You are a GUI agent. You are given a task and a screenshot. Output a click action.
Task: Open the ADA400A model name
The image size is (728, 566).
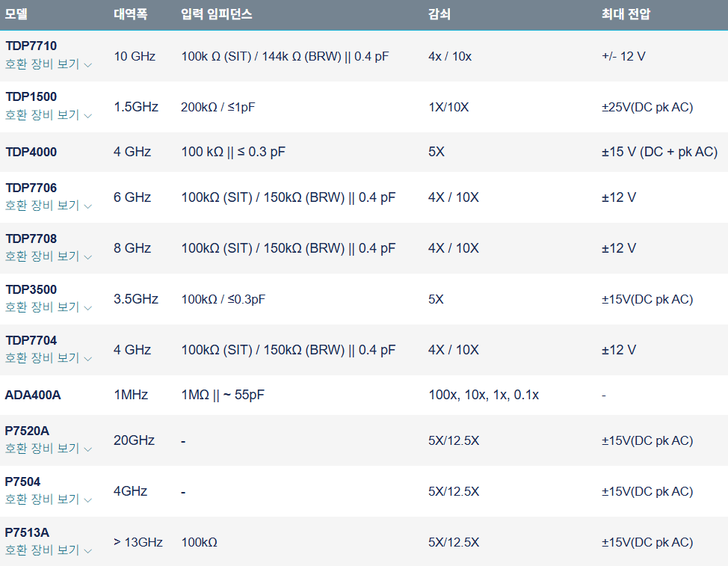(x=32, y=395)
